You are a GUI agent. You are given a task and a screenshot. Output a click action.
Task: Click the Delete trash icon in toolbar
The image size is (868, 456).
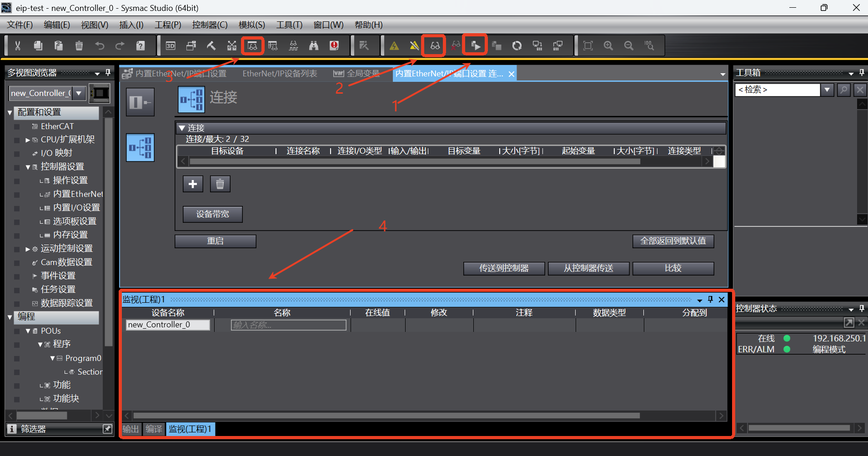point(79,45)
